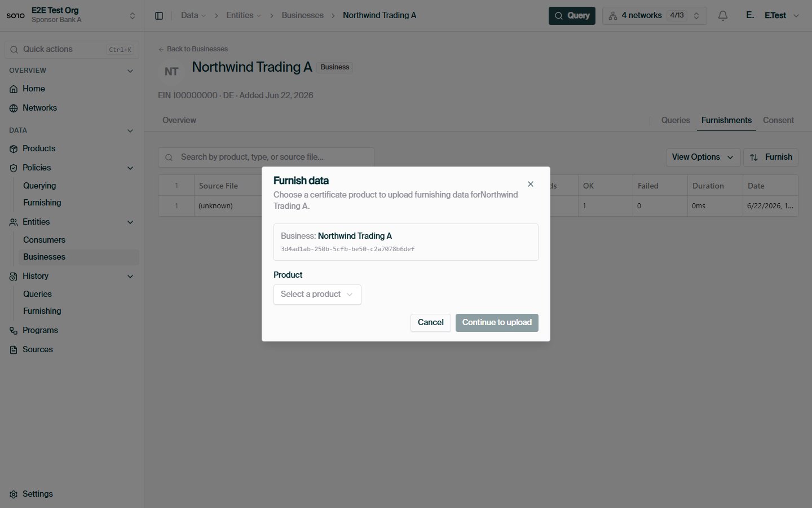Open the organization switcher chevrons
This screenshot has height=508, width=812.
tap(133, 16)
